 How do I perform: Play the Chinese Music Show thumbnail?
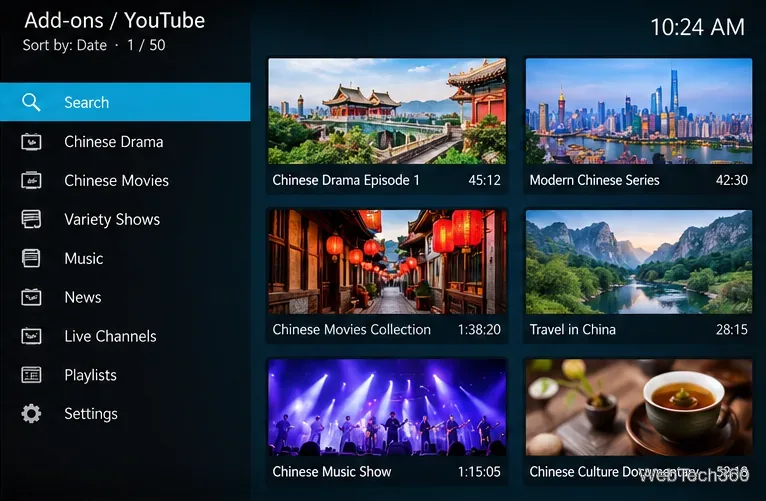[x=387, y=407]
